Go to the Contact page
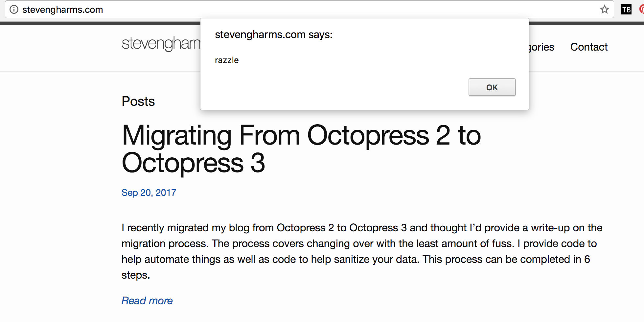644x322 pixels. pyautogui.click(x=589, y=47)
